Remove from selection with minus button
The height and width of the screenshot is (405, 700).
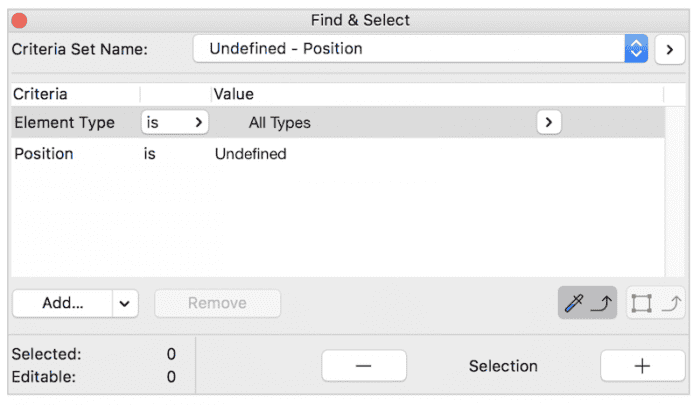(x=364, y=366)
